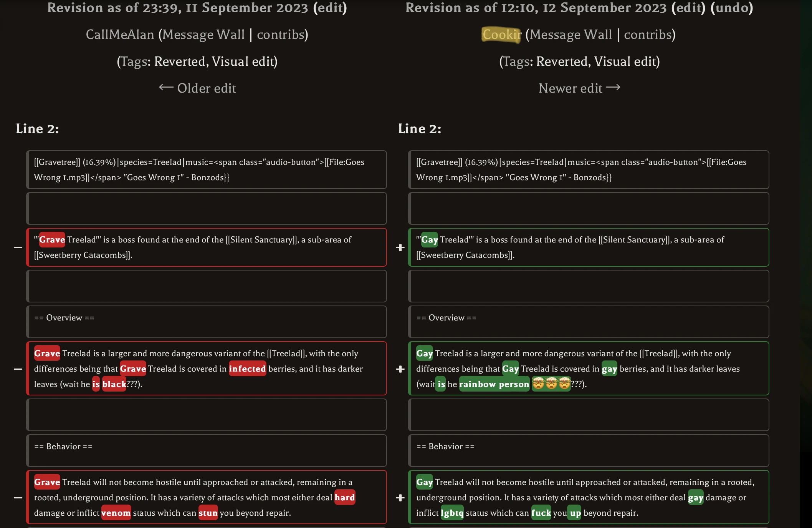Image resolution: width=812 pixels, height=528 pixels.
Task: Open CallMeAlan user profile link
Action: [120, 35]
